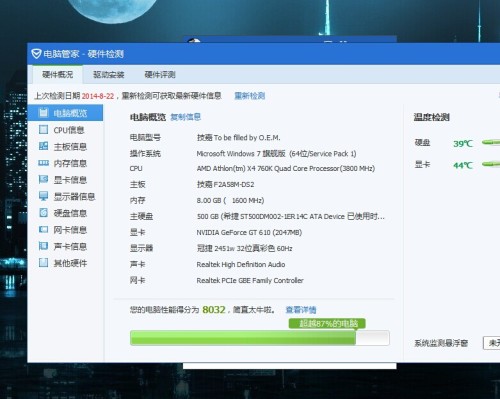The height and width of the screenshot is (399, 500).
Task: Click the 显卡 temperature bar
Action: point(491,164)
